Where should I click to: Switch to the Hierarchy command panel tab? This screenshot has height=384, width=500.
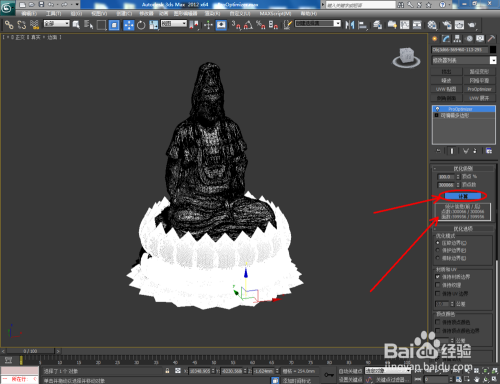click(457, 39)
